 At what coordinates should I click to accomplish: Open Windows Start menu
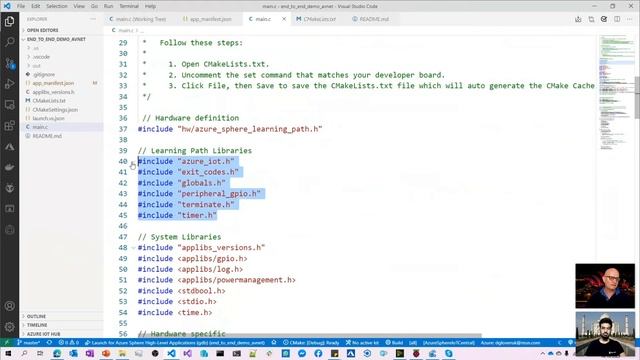(8, 353)
